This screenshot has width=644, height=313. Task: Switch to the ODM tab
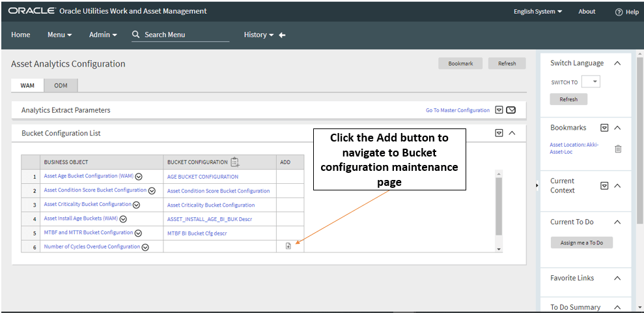(61, 85)
